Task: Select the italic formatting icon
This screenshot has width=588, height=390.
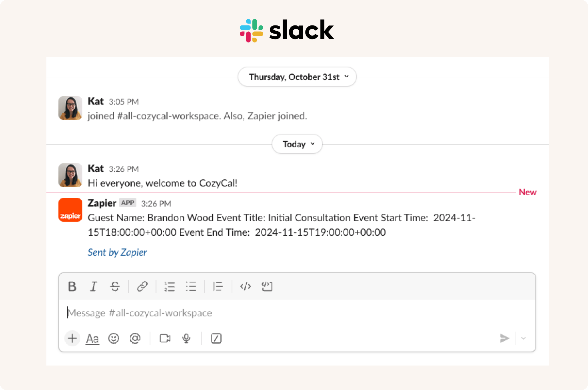Action: pyautogui.click(x=94, y=287)
